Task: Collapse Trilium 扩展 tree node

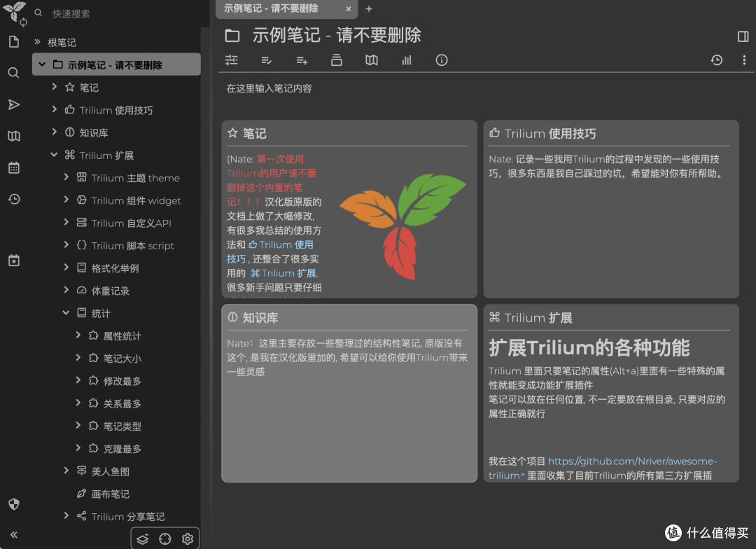Action: tap(54, 154)
